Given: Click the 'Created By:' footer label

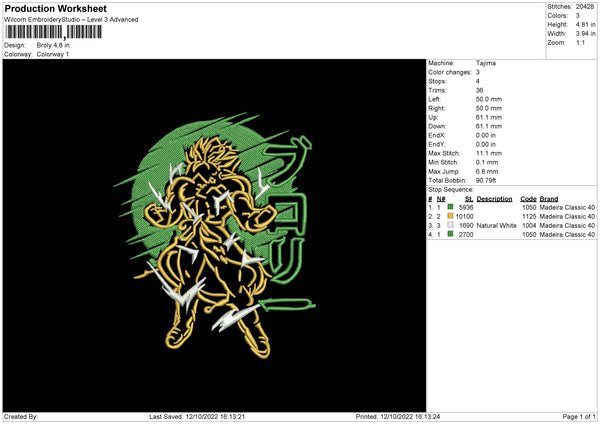Looking at the screenshot, I should 21,416.
